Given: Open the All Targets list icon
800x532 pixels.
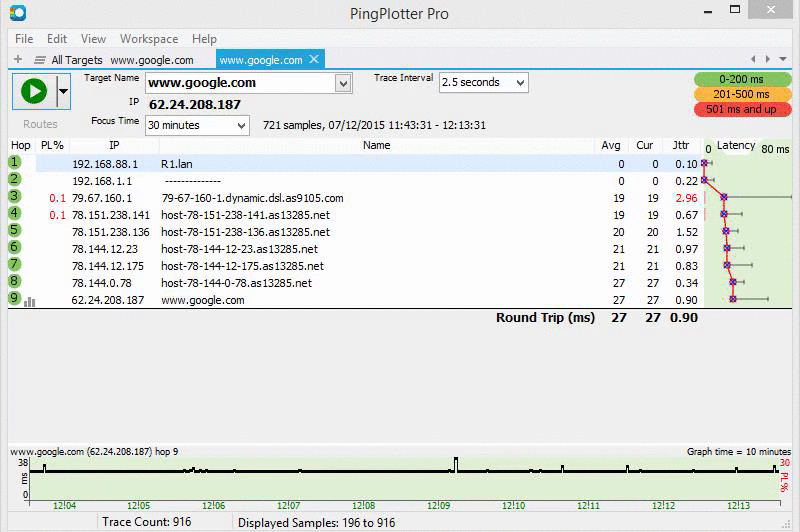Looking at the screenshot, I should pos(39,60).
